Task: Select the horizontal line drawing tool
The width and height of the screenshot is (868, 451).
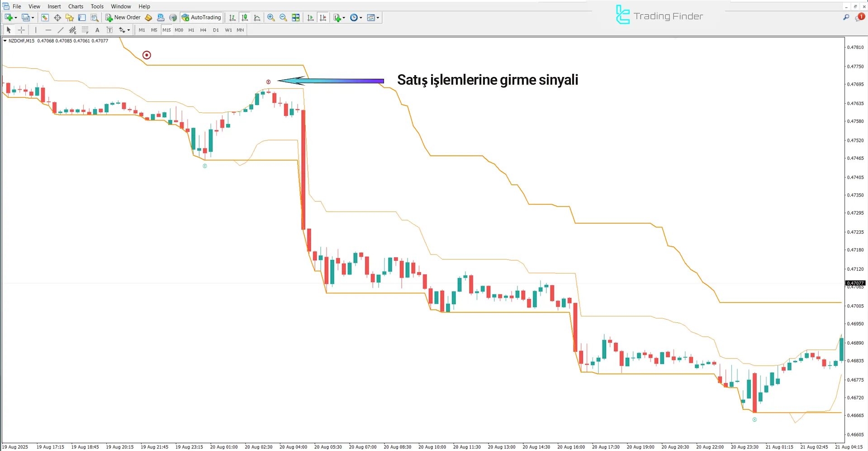Action: point(48,30)
